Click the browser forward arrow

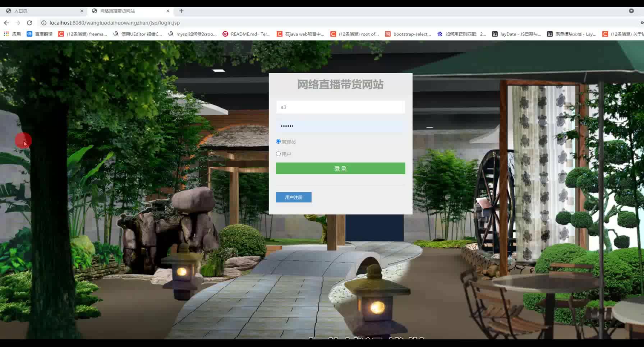click(x=18, y=23)
